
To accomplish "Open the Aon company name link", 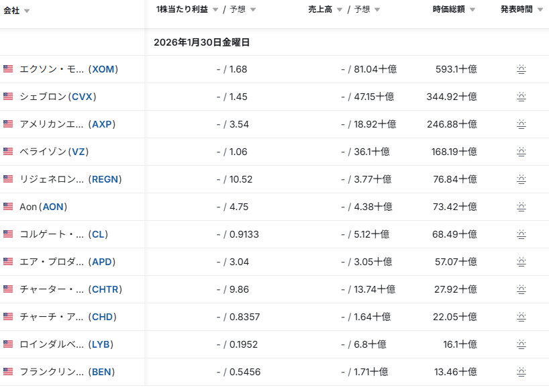I will (x=28, y=207).
